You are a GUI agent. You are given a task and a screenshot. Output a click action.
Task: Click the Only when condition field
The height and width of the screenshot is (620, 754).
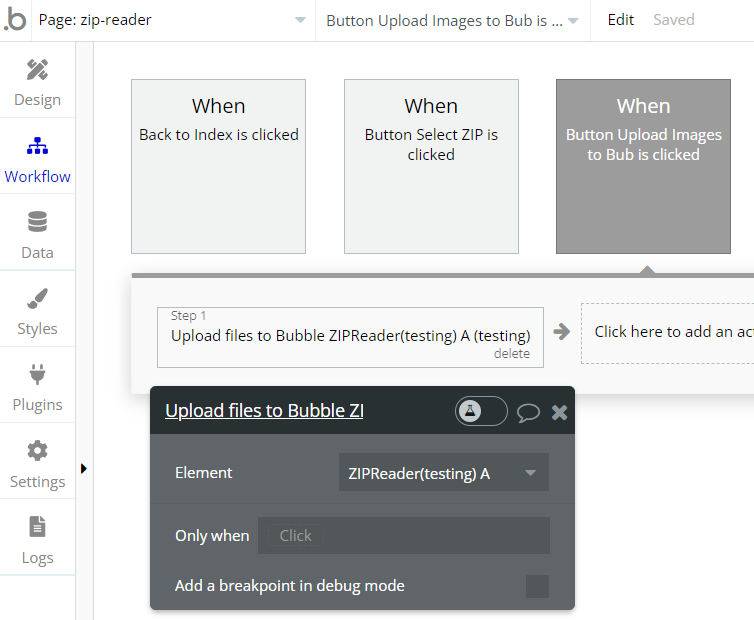(x=403, y=536)
